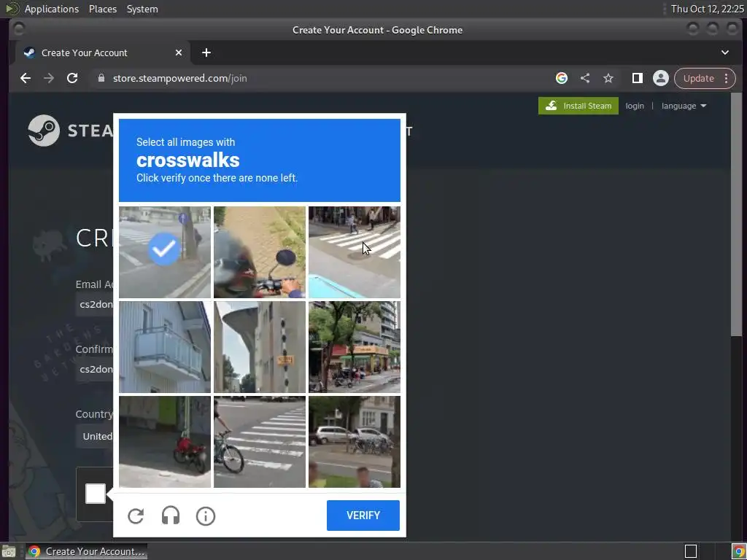Click the workspace switcher square
The image size is (747, 560).
(x=691, y=551)
